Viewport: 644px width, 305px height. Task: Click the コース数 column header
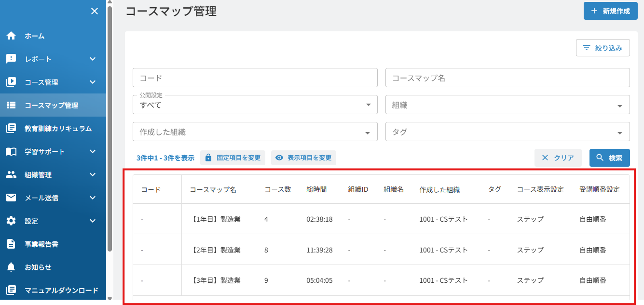click(x=278, y=190)
